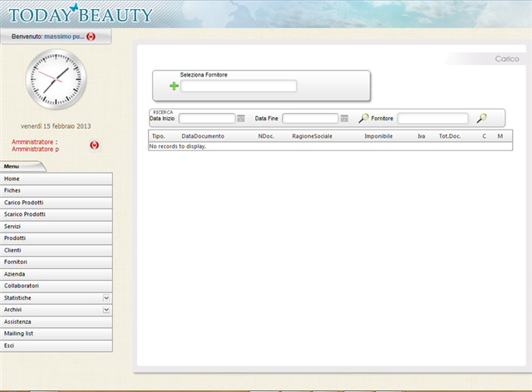Click the Menu tab header

pos(22,166)
